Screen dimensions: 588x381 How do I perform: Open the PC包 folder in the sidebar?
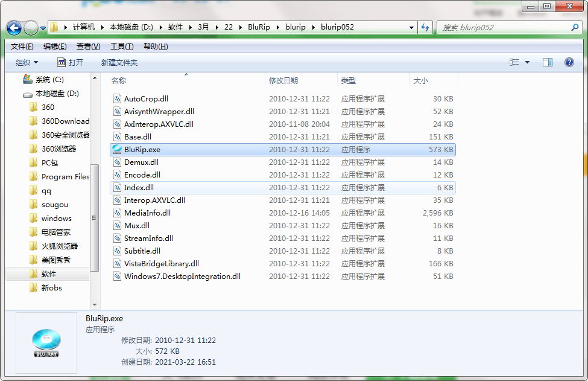pos(44,163)
